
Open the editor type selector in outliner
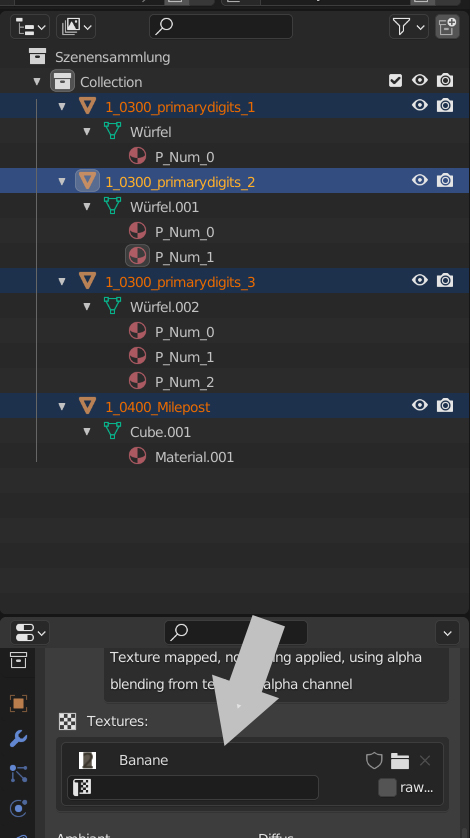(30, 26)
